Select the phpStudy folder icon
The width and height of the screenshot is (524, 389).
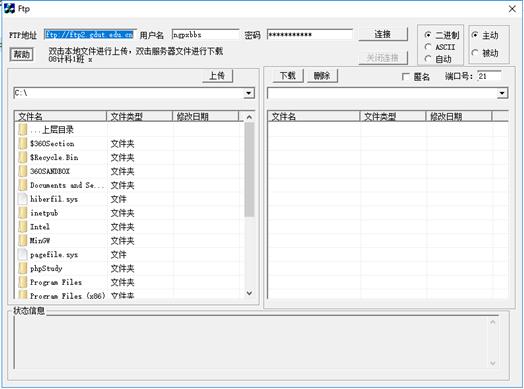tap(23, 268)
